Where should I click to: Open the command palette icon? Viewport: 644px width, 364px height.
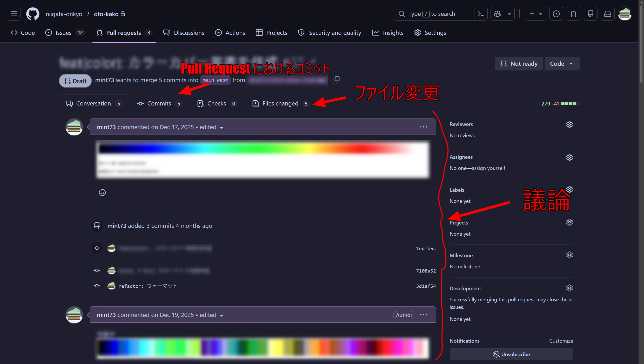click(481, 14)
